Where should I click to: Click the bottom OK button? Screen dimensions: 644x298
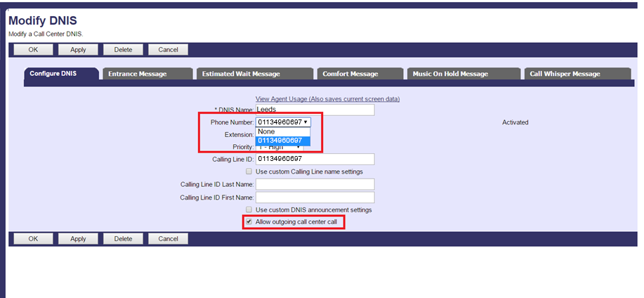(x=33, y=239)
